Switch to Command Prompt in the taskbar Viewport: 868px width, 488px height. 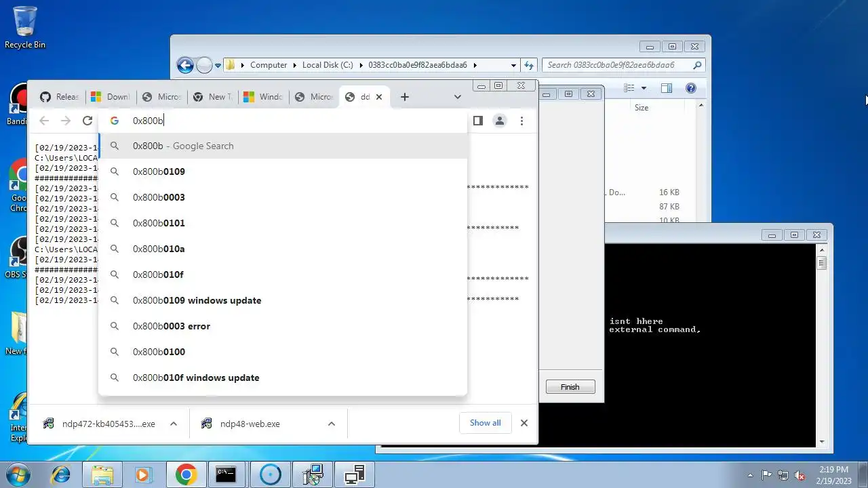pyautogui.click(x=226, y=475)
